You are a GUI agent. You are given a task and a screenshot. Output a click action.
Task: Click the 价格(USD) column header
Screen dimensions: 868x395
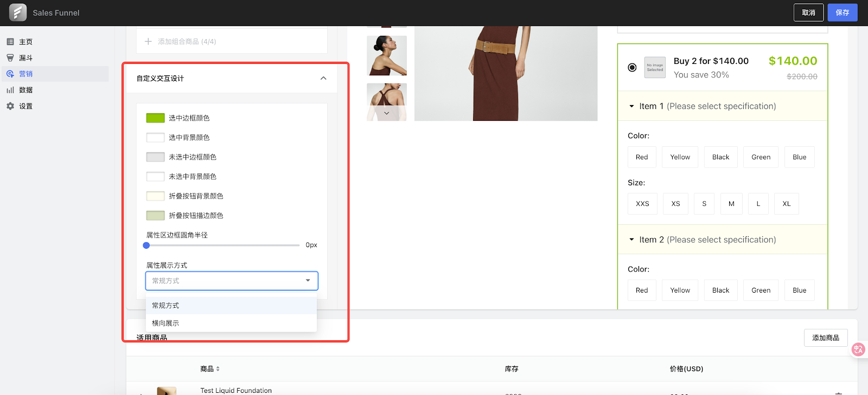coord(686,369)
